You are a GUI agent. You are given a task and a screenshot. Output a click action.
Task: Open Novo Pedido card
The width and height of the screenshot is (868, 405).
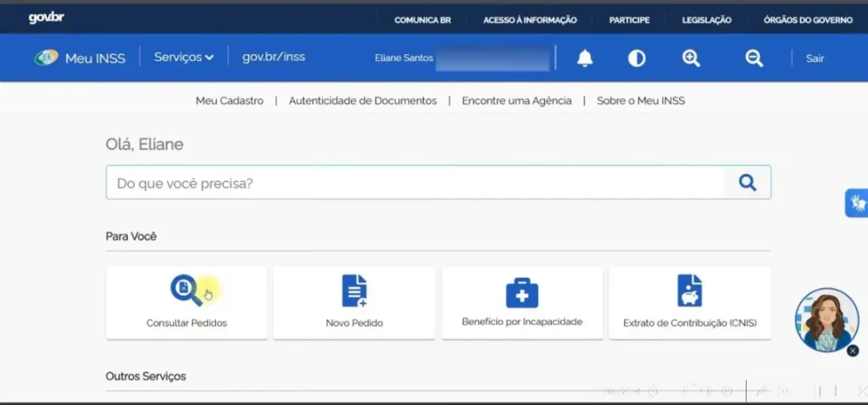[x=354, y=302]
